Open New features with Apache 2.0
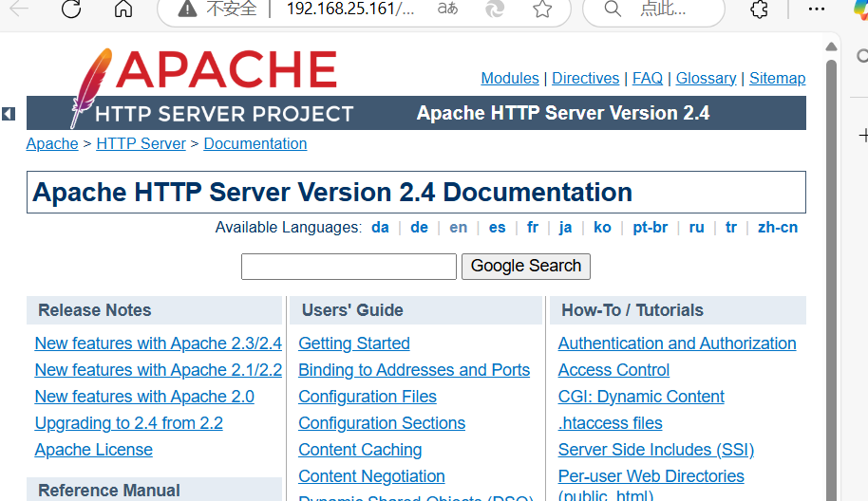This screenshot has width=868, height=501. [x=144, y=397]
